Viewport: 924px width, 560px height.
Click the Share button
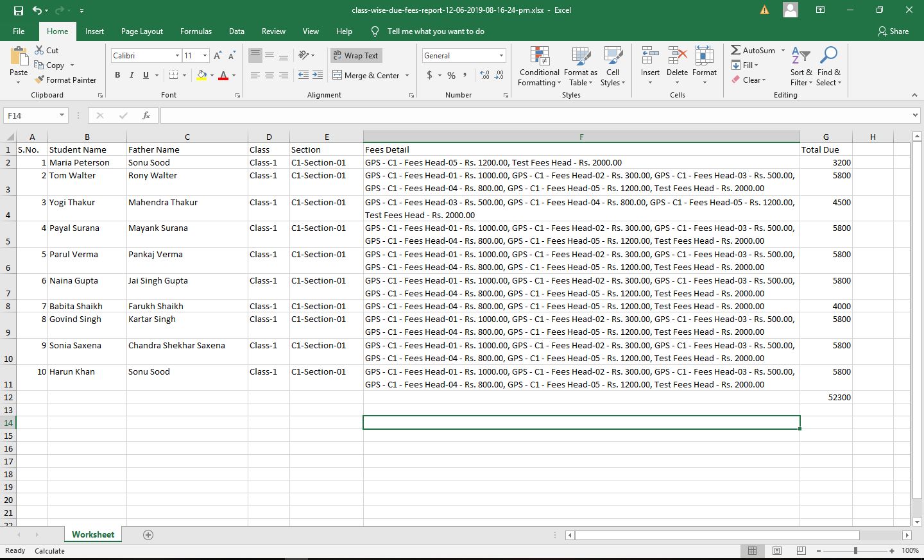(x=893, y=31)
